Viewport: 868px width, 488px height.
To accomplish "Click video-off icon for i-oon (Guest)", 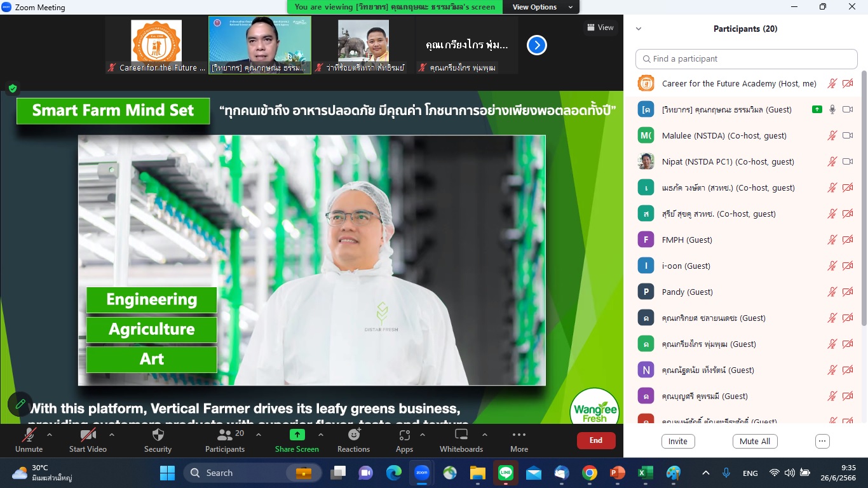I will [x=848, y=266].
